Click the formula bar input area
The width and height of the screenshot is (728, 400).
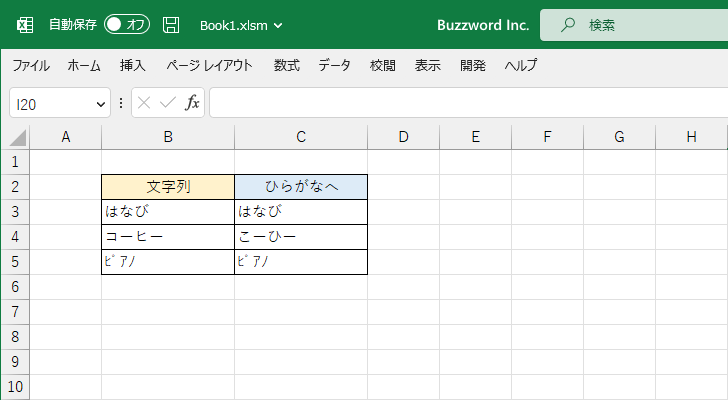pos(468,103)
